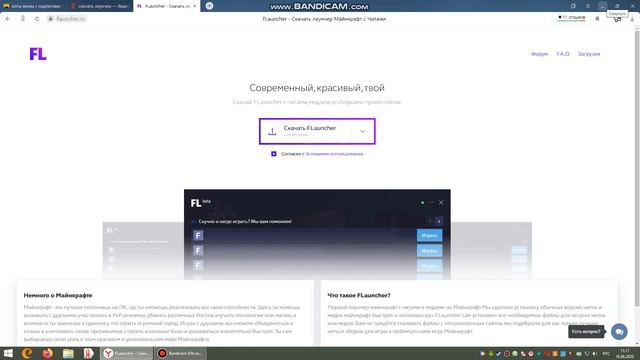Viewport: 640px width, 360px height.
Task: Switch to the Bandicam taskbar window
Action: 180,353
